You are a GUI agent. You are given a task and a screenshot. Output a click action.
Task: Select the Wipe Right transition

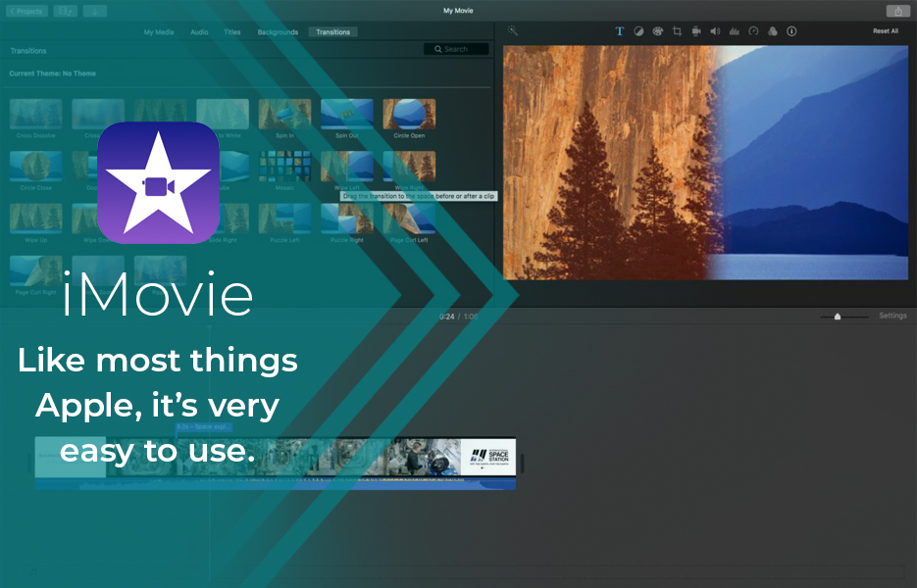tap(409, 167)
